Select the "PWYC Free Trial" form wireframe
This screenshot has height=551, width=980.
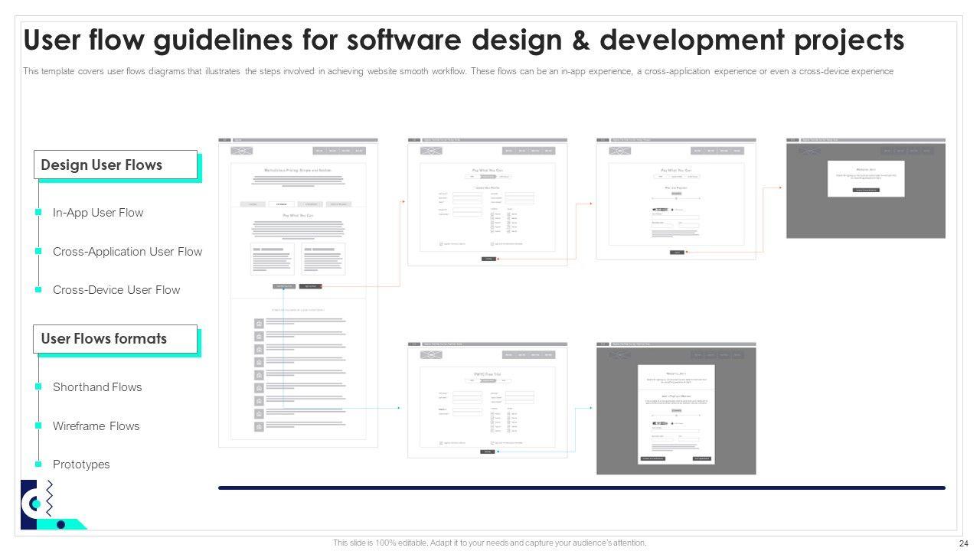click(x=488, y=400)
